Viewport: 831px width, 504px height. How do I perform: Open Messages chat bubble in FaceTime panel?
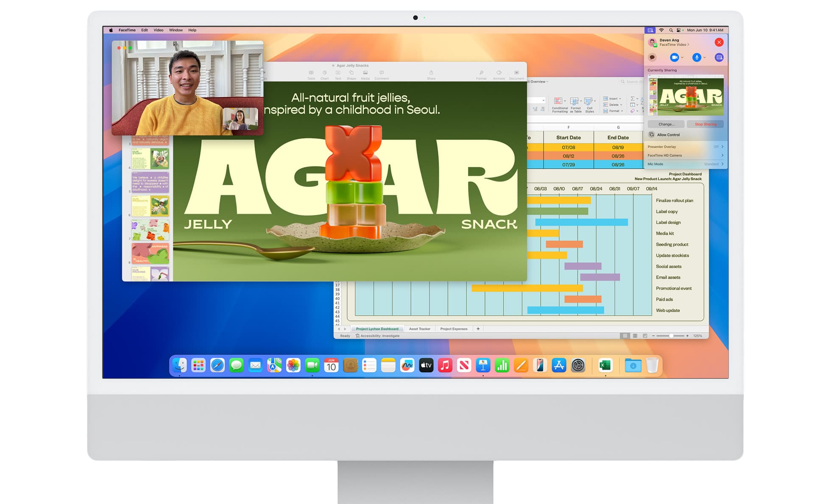point(653,57)
